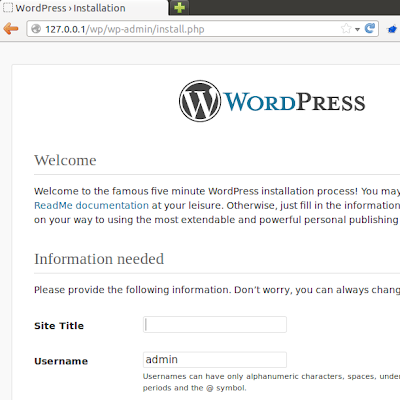Screen dimensions: 400x400
Task: Click the site identity globe icon
Action: [x=36, y=29]
